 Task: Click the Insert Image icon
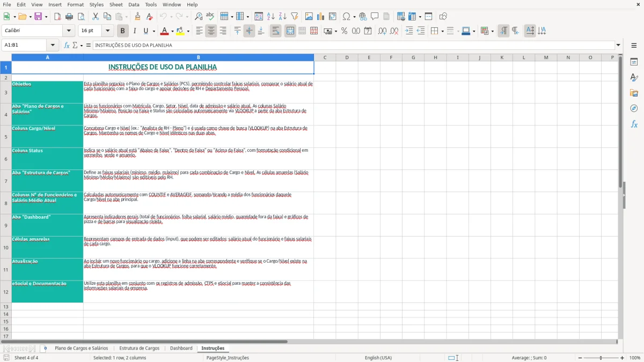[x=309, y=17]
